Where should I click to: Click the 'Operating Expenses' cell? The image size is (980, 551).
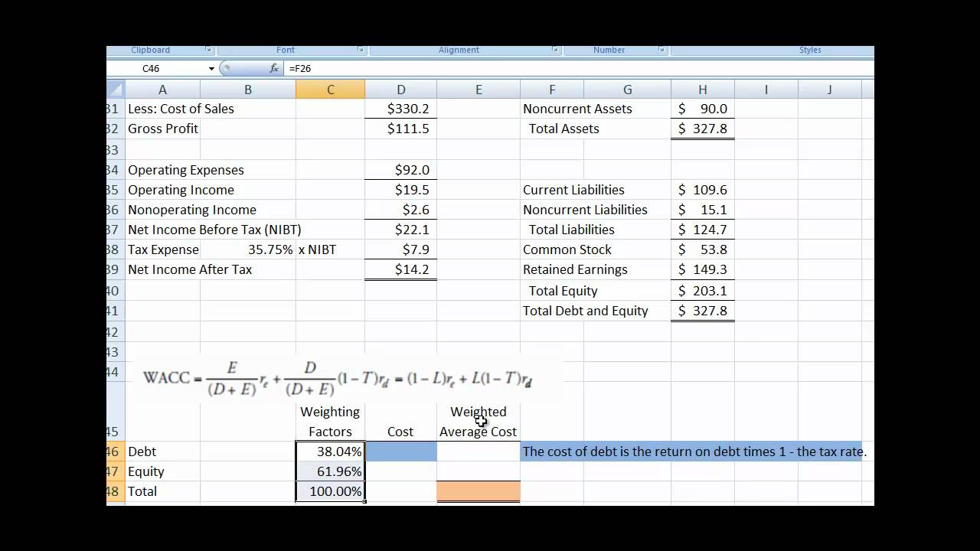point(186,170)
